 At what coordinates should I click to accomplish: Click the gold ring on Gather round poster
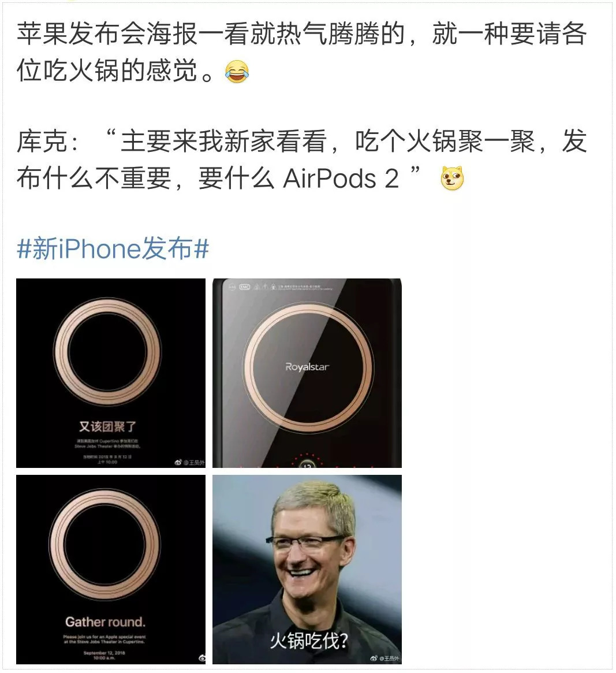tap(104, 545)
